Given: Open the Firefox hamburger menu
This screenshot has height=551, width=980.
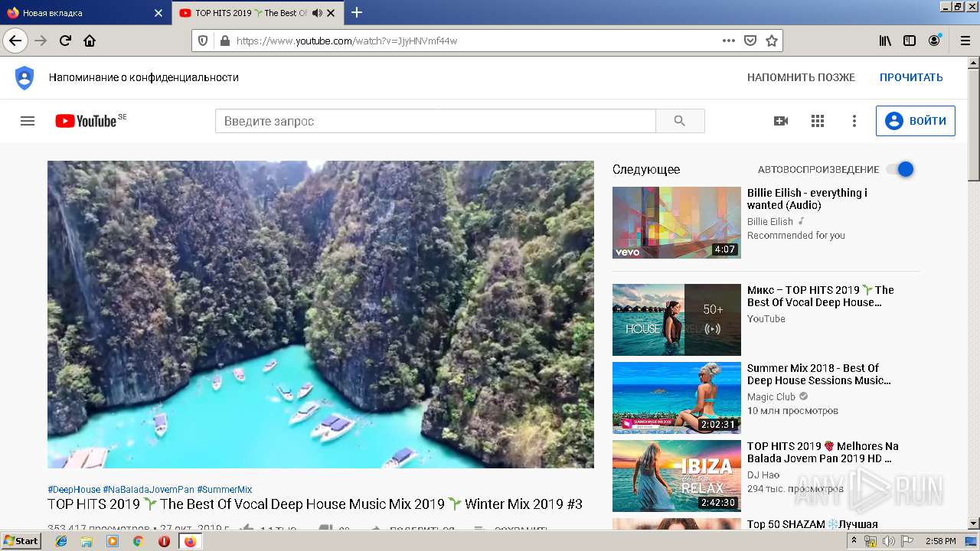Looking at the screenshot, I should [x=965, y=41].
